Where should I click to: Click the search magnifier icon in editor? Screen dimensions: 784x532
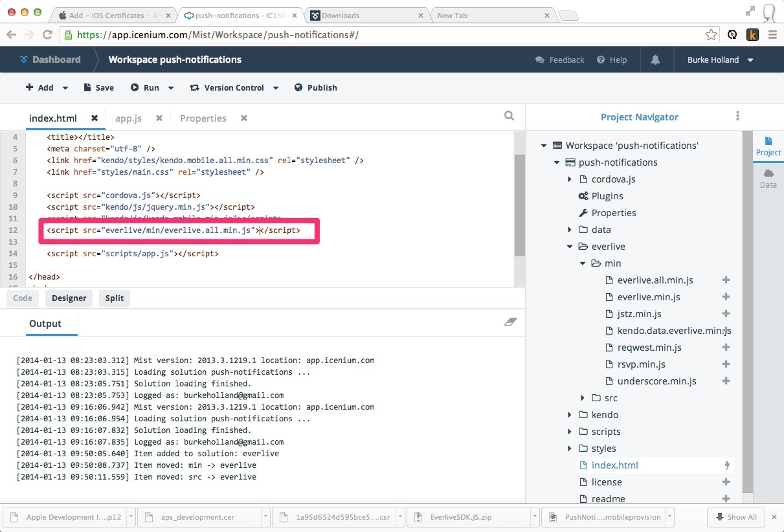[509, 116]
